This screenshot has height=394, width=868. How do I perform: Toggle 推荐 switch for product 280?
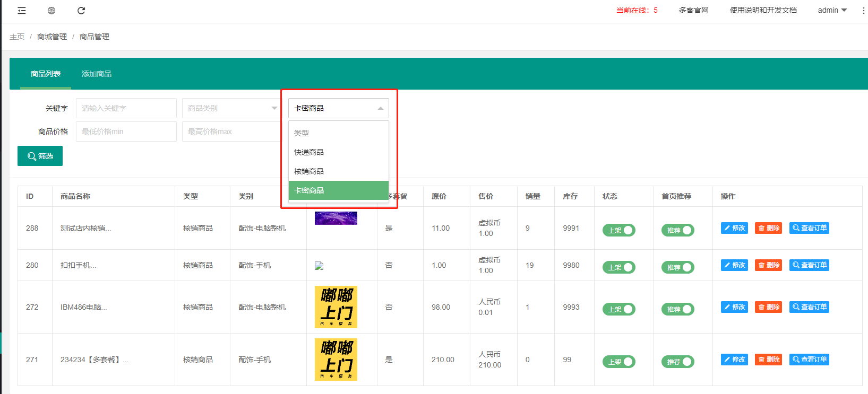(677, 267)
